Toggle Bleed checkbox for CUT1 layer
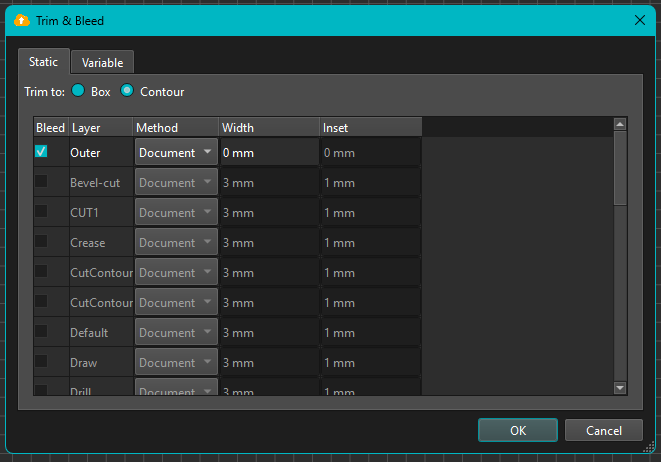661x462 pixels. tap(41, 212)
